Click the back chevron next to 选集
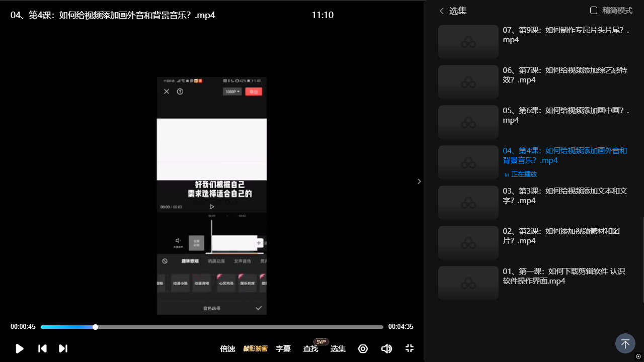 442,11
